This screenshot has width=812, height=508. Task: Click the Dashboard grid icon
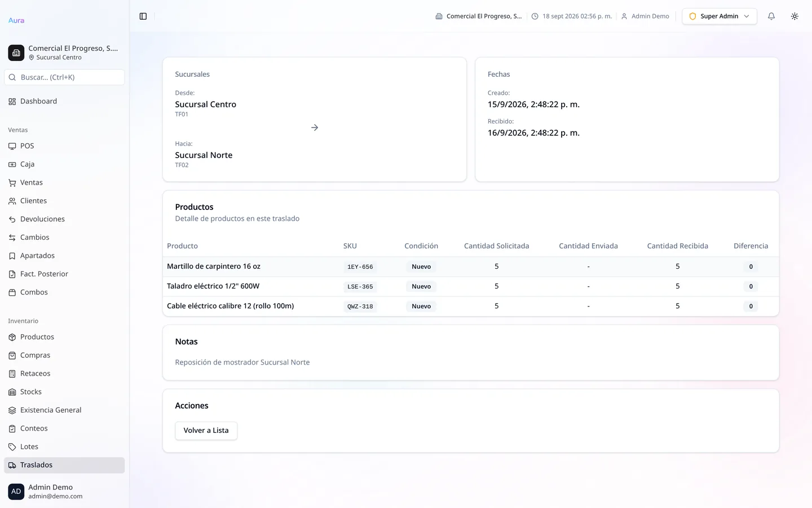point(12,102)
